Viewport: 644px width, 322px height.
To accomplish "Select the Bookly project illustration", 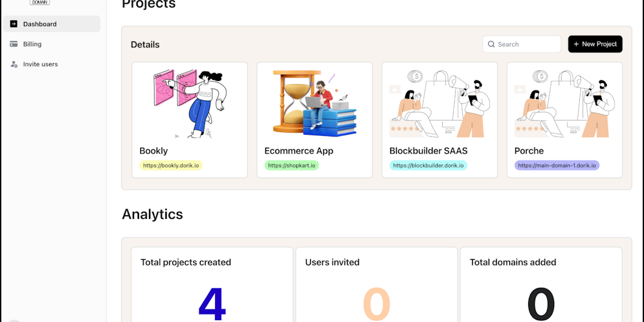I will pos(189,104).
